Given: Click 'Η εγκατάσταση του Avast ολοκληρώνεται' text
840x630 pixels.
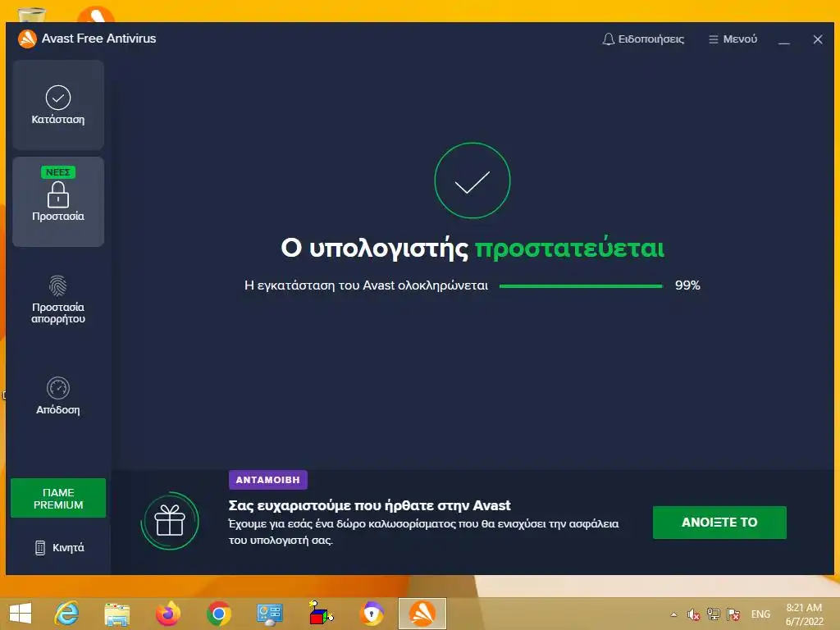Looking at the screenshot, I should click(367, 285).
